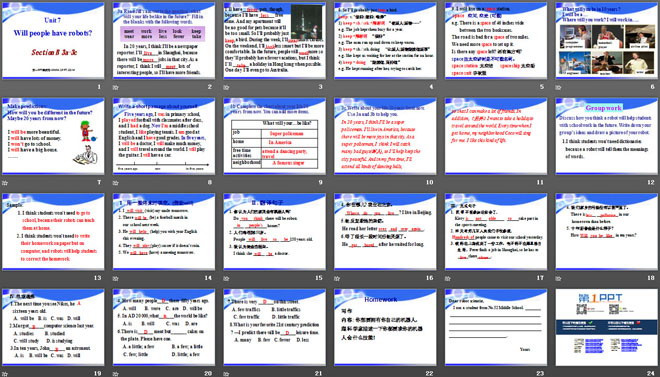Select slide 19 multiple choice questions 1-3
This screenshot has height=377, width=660.
coord(53,327)
